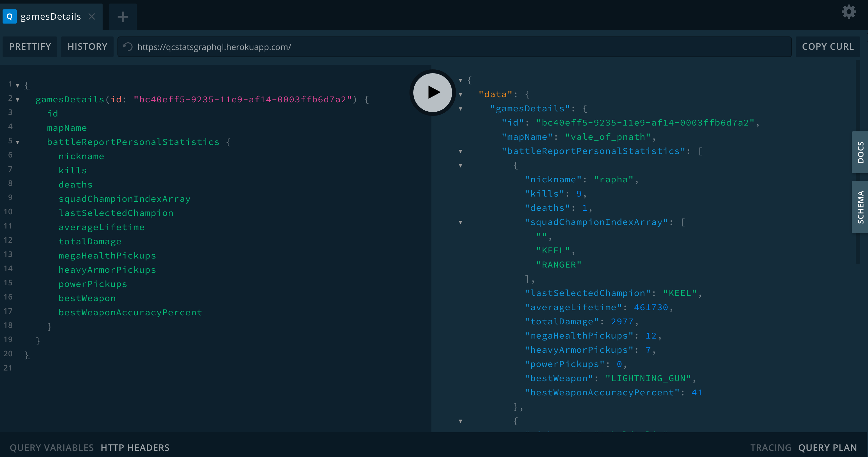This screenshot has height=457, width=868.
Task: Click the Q query icon on gamesDetails tab
Action: (10, 16)
